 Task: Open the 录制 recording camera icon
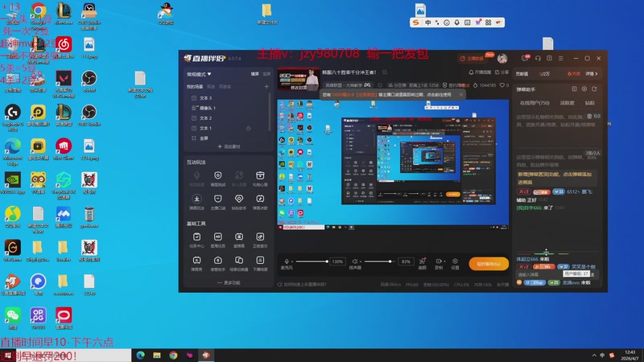438,261
